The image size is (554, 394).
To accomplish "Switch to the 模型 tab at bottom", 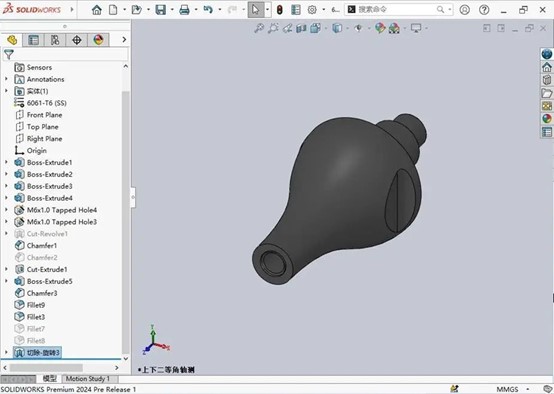I will (x=49, y=378).
